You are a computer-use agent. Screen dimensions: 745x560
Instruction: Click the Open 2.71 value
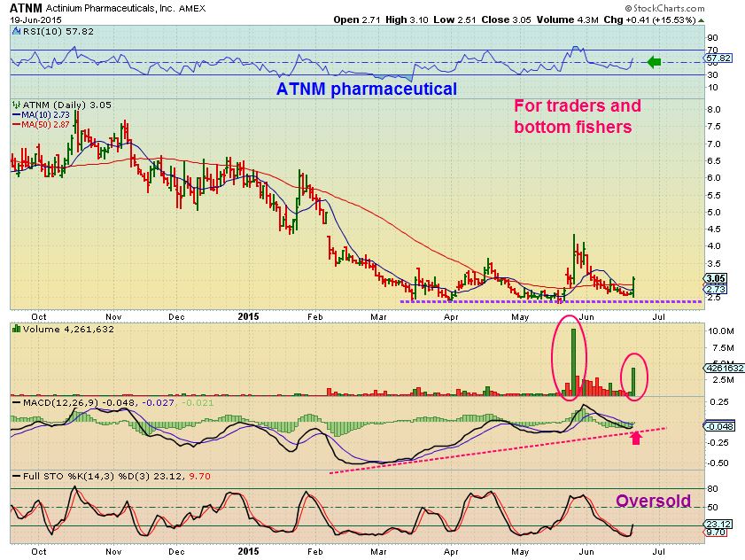(356, 20)
